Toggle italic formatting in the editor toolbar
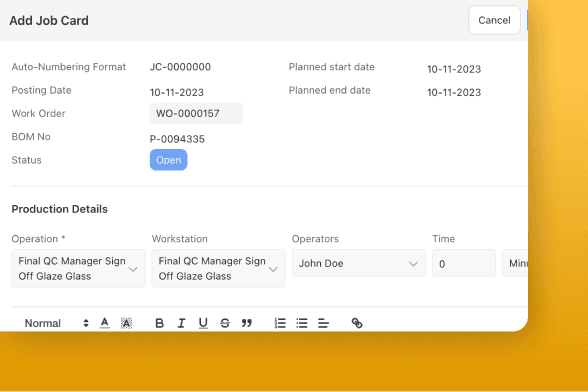 pos(181,323)
